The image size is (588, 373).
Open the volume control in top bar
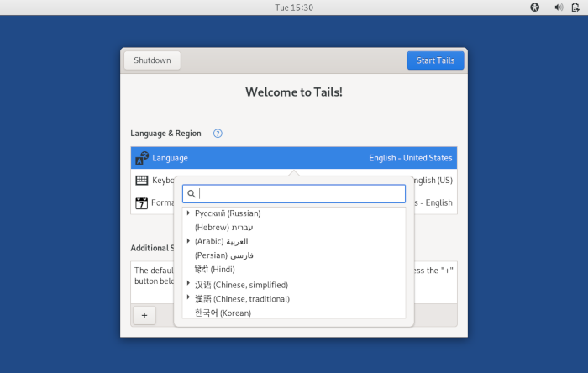coord(559,8)
